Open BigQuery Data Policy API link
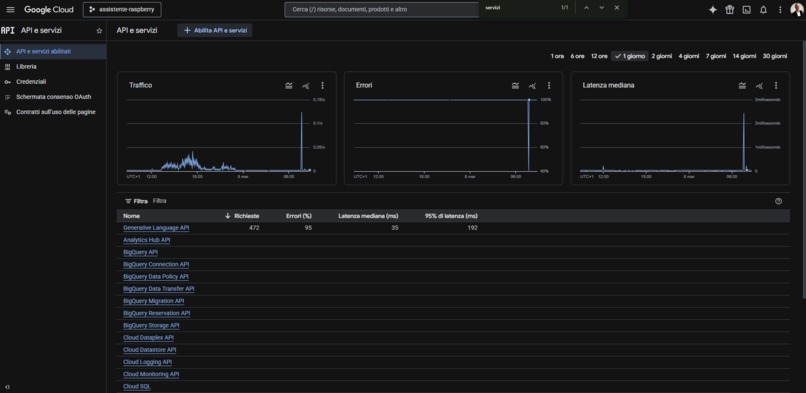The width and height of the screenshot is (806, 393). click(156, 276)
